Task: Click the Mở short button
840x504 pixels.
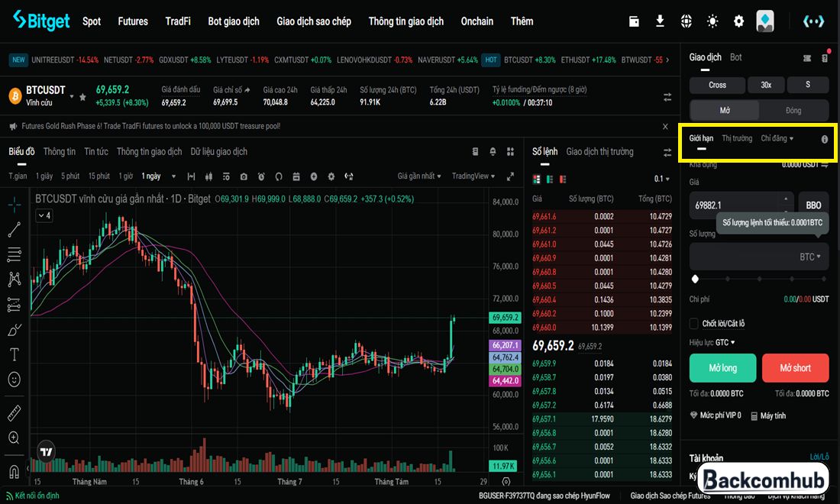Action: pos(795,368)
